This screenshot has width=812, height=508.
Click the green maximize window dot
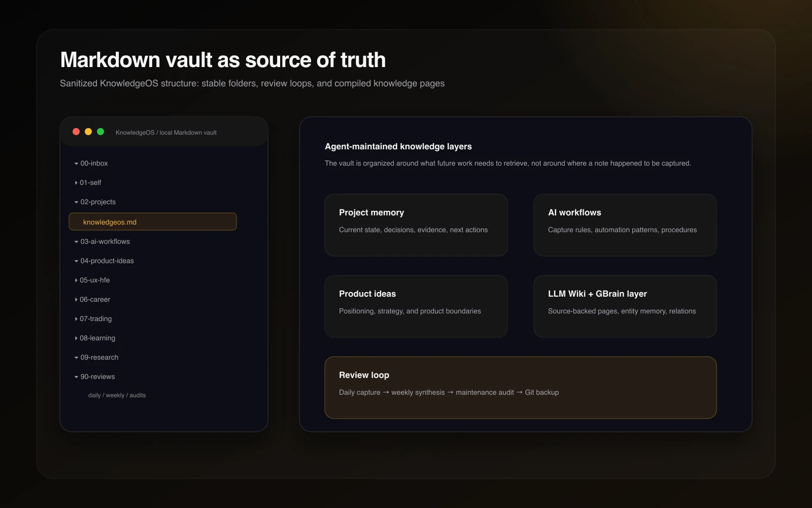pos(100,132)
